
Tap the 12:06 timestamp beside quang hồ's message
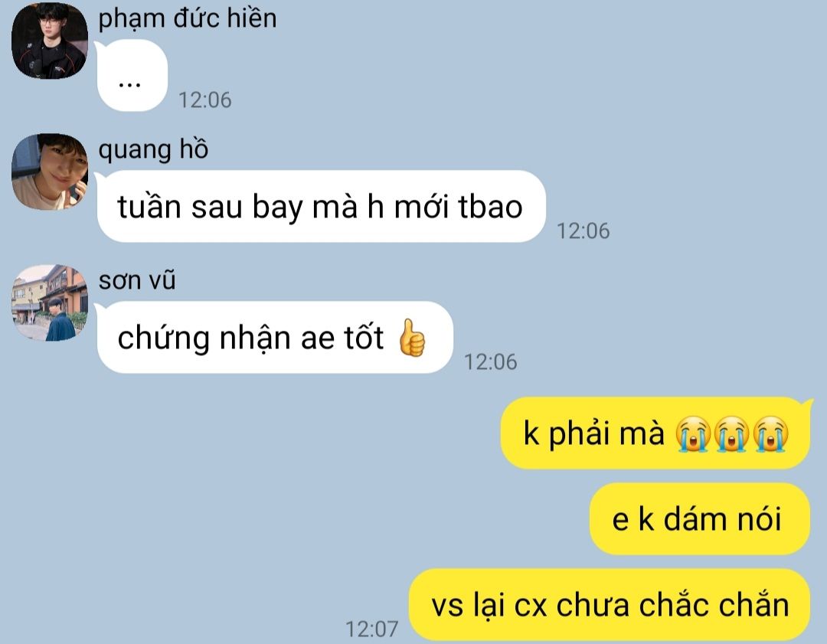point(583,231)
